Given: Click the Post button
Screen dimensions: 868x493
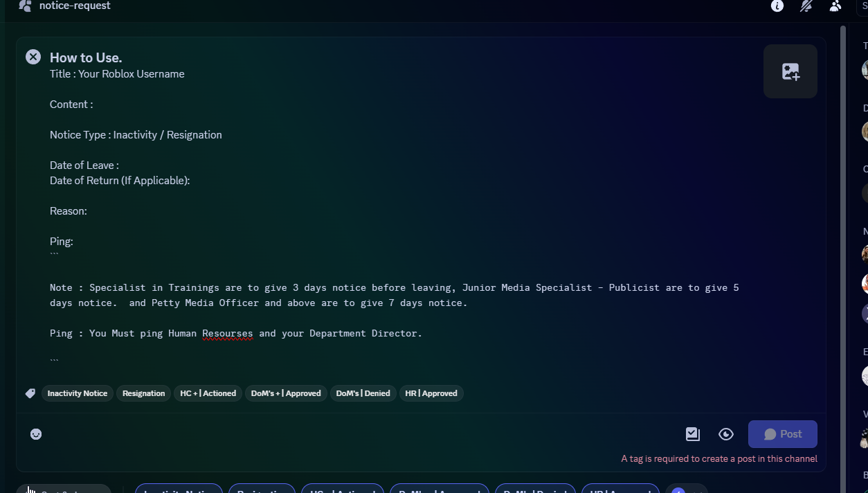Looking at the screenshot, I should tap(782, 434).
